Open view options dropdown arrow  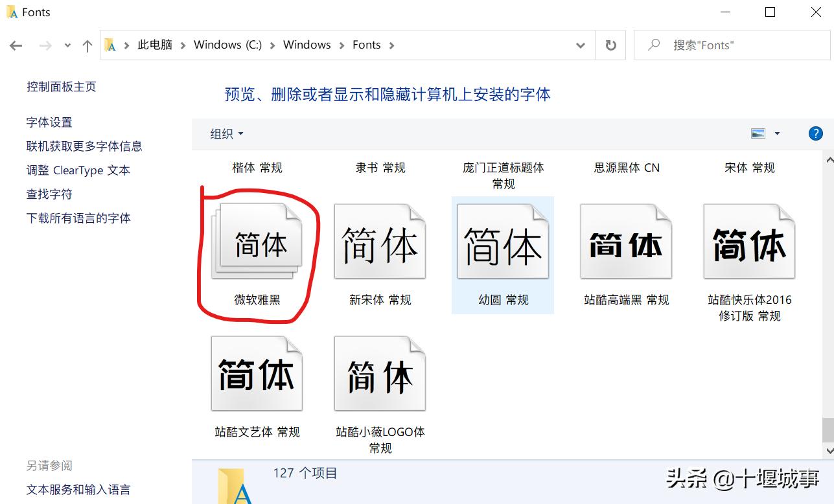(x=777, y=133)
